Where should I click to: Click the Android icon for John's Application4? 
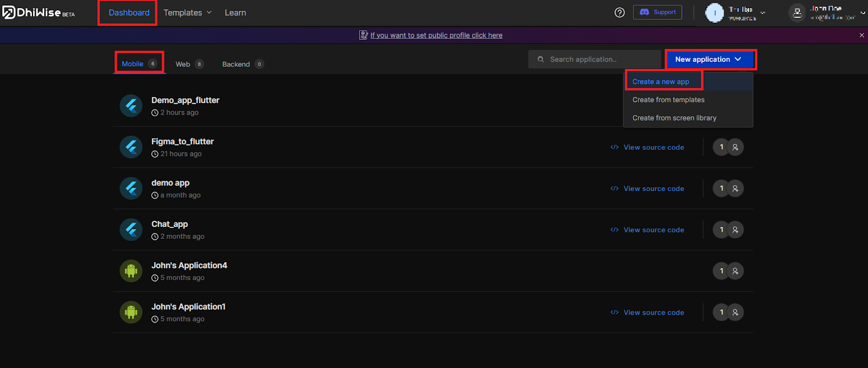[131, 271]
